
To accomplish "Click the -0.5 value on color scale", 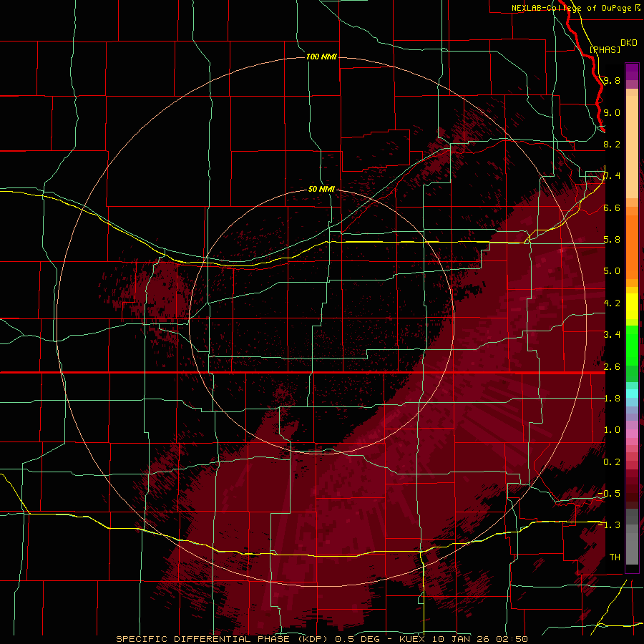I will pos(609,494).
